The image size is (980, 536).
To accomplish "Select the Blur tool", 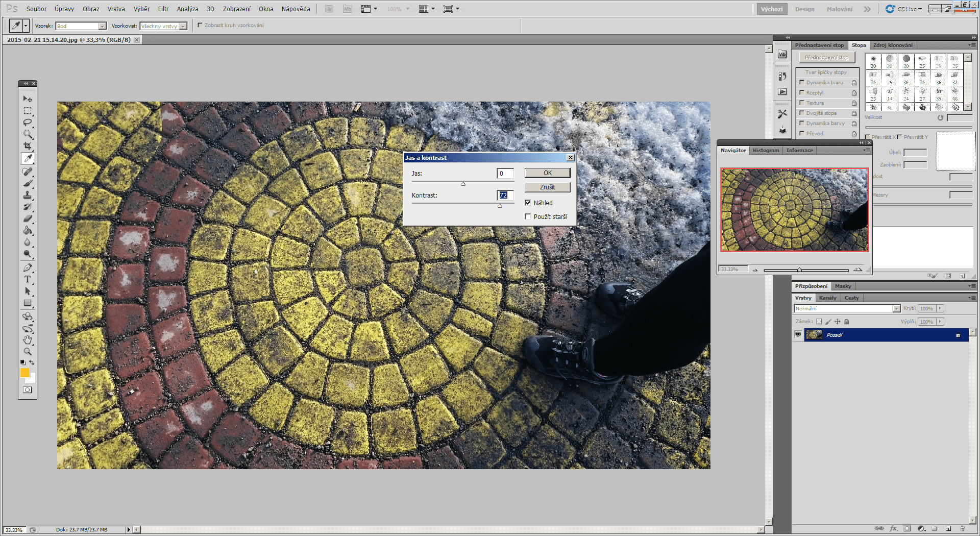I will (28, 242).
